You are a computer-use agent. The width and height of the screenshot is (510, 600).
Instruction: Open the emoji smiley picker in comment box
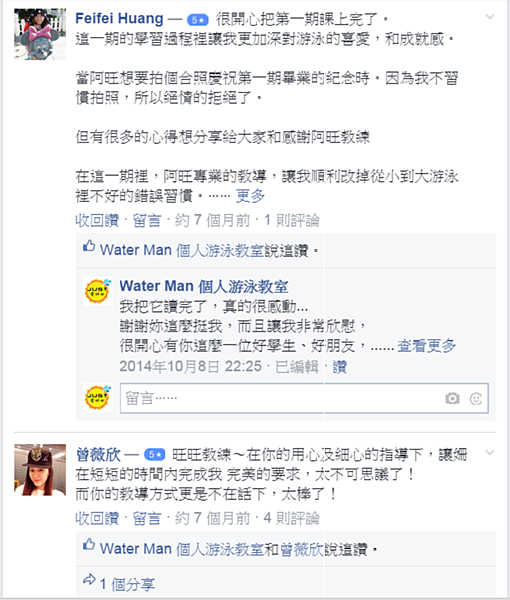coord(476,399)
